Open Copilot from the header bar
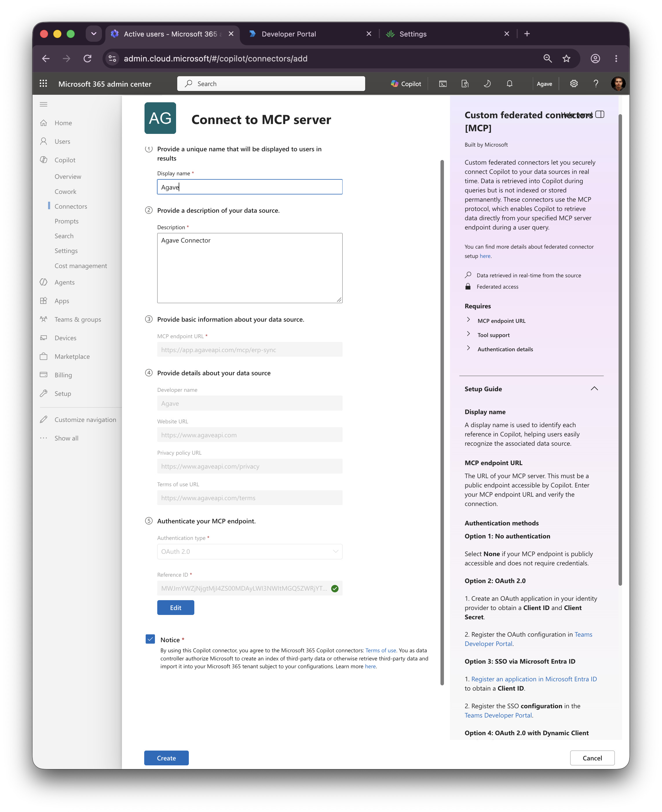 [x=406, y=83]
